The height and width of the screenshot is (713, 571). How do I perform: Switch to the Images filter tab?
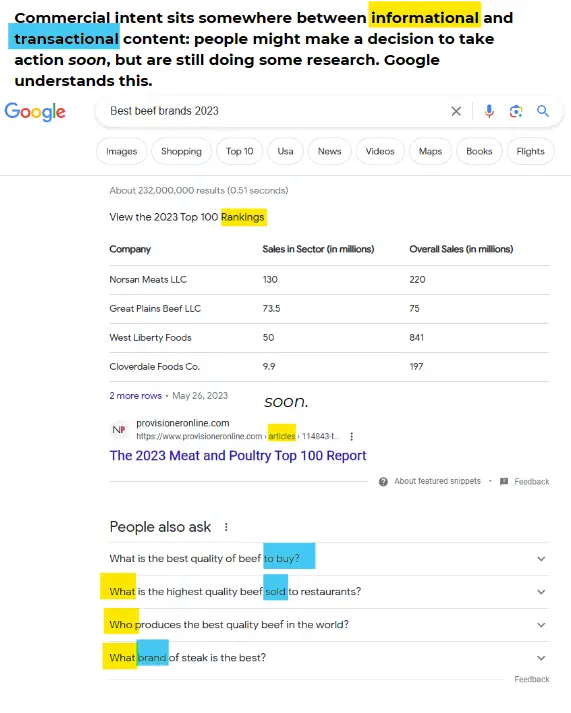click(121, 151)
